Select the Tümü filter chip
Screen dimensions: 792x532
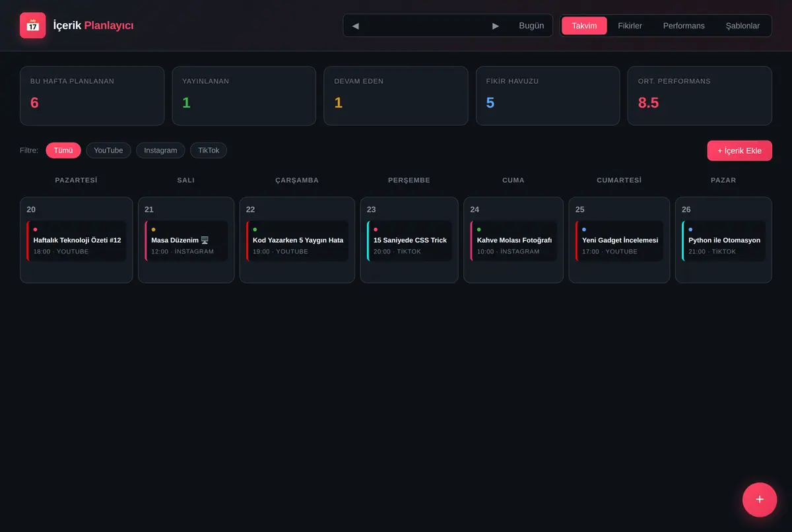click(63, 150)
